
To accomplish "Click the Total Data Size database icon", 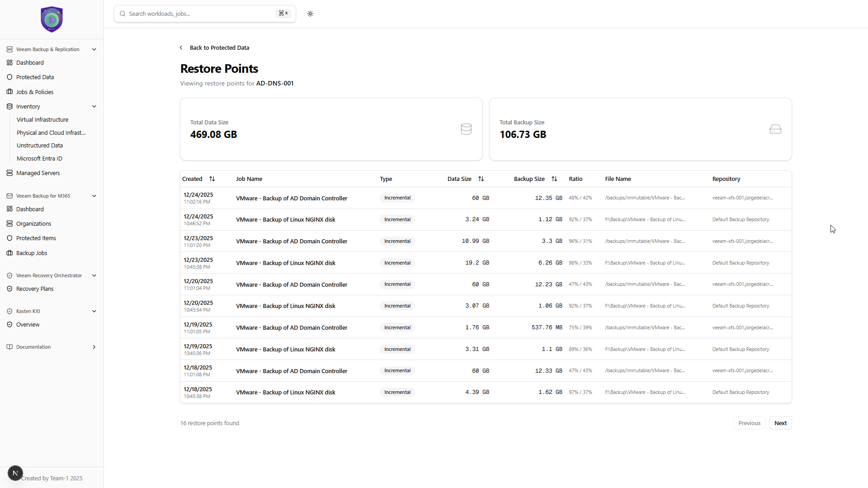I will [466, 129].
